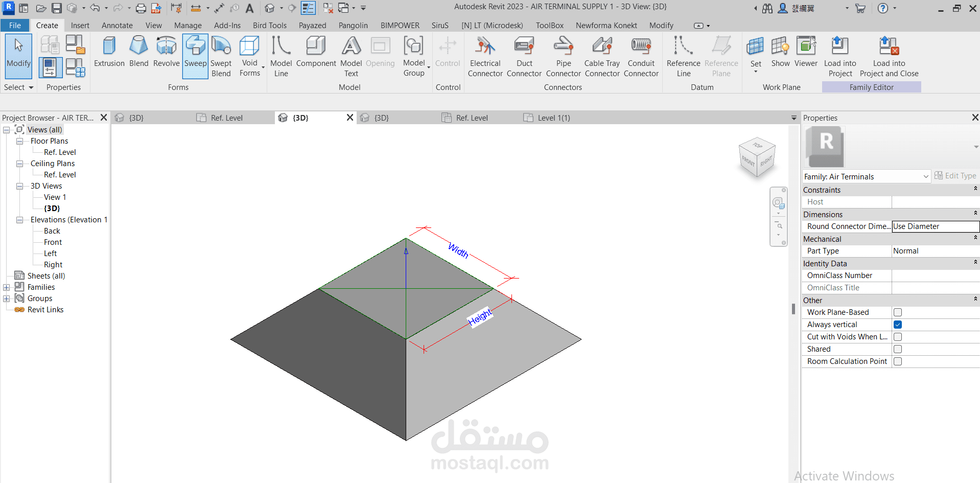Add a Conduit Connector
This screenshot has height=483, width=980.
pyautogui.click(x=641, y=56)
